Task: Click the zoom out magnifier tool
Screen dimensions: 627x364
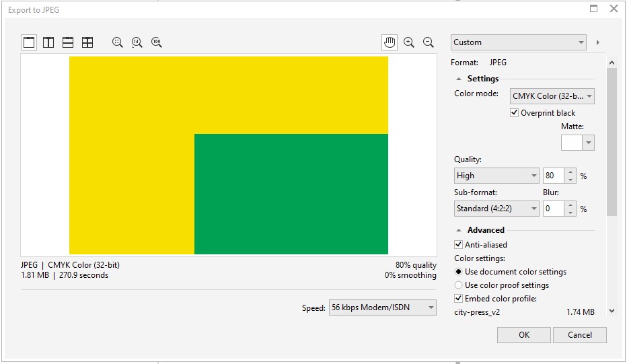Action: click(429, 42)
